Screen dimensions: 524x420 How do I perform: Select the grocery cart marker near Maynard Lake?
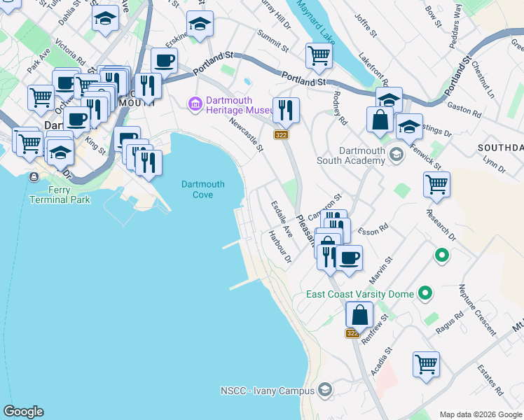[x=319, y=57]
